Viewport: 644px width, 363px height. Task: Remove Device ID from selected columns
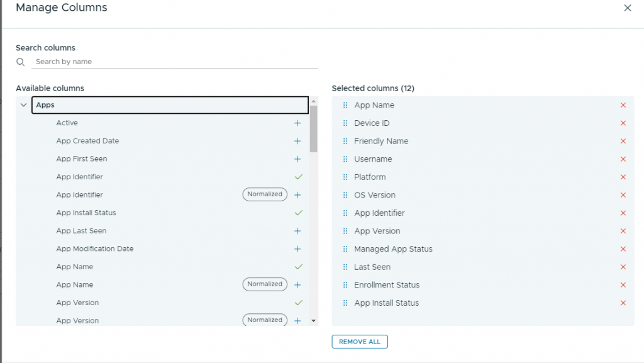[x=623, y=123]
